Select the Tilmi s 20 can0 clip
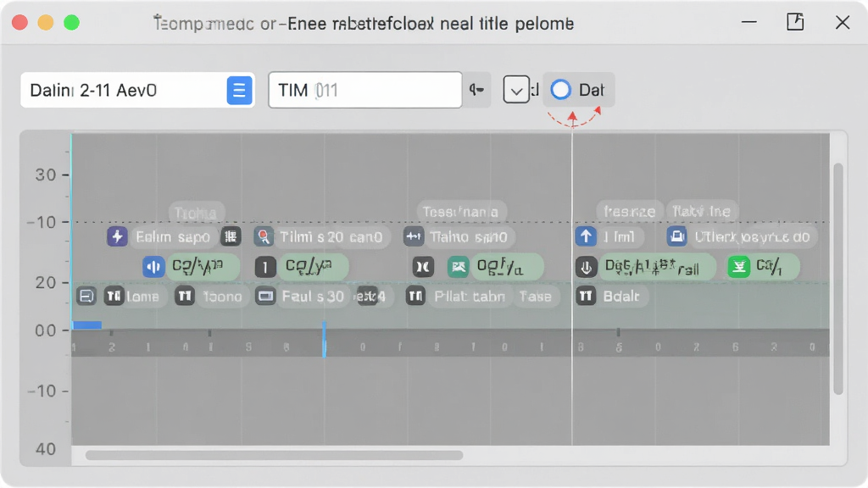 (x=331, y=237)
